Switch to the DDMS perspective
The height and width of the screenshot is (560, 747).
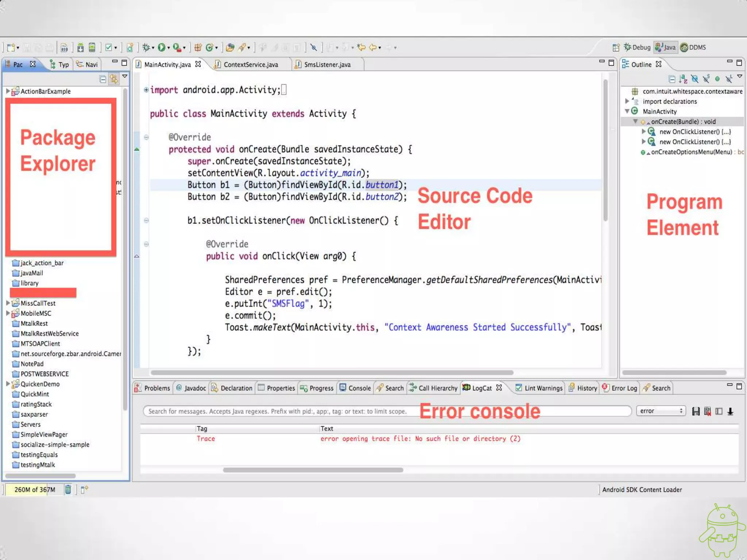693,47
